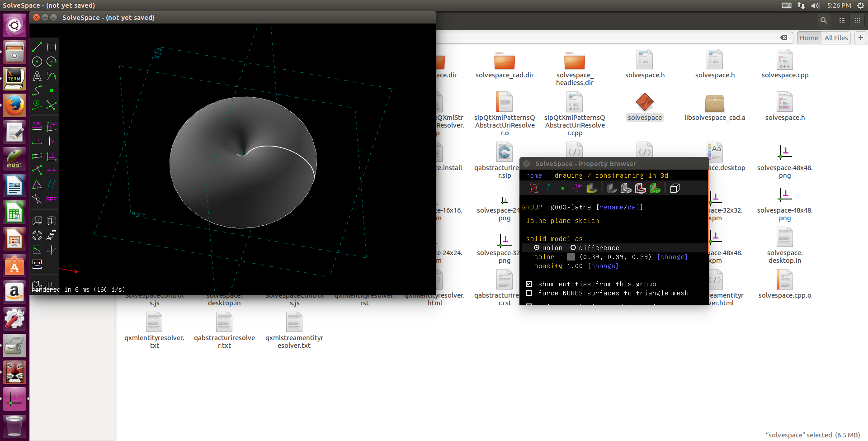Select solvespace.cpp file in file manager
The height and width of the screenshot is (441, 868).
(785, 64)
